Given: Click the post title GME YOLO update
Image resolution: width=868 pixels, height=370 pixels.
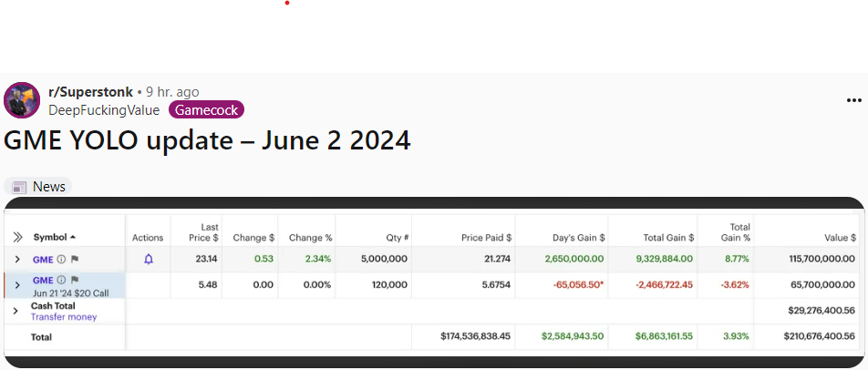Looking at the screenshot, I should (207, 140).
